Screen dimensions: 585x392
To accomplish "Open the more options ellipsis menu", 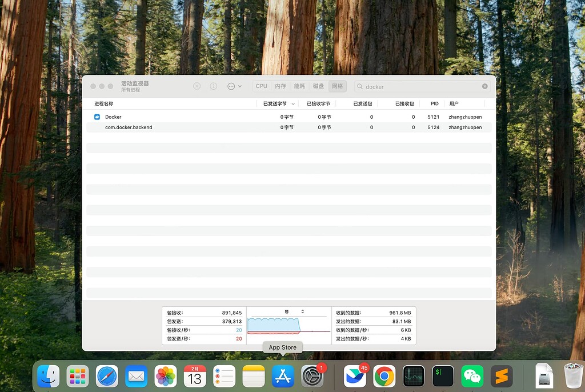I will pyautogui.click(x=231, y=86).
